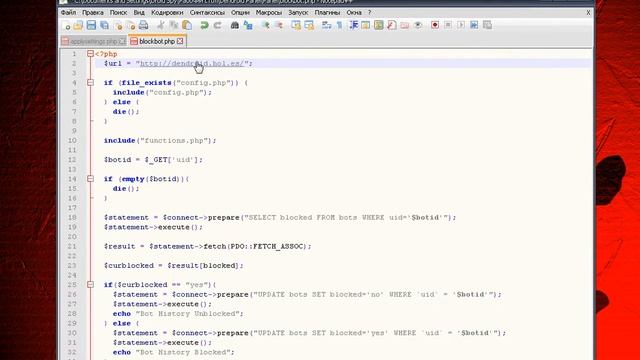Open the Запуск menu

click(298, 13)
